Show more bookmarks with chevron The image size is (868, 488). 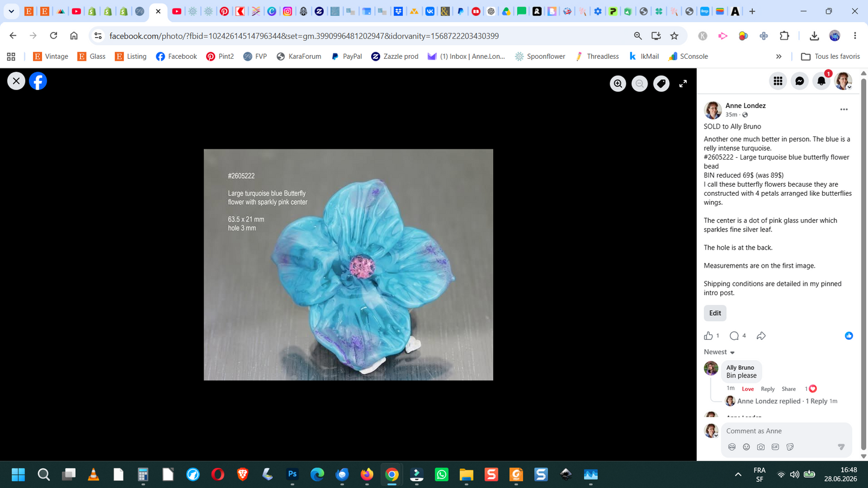(x=778, y=56)
